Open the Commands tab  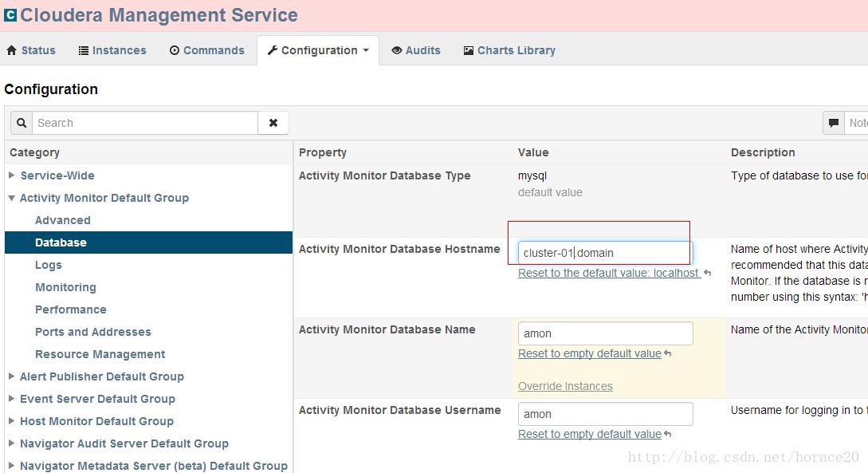[x=207, y=50]
